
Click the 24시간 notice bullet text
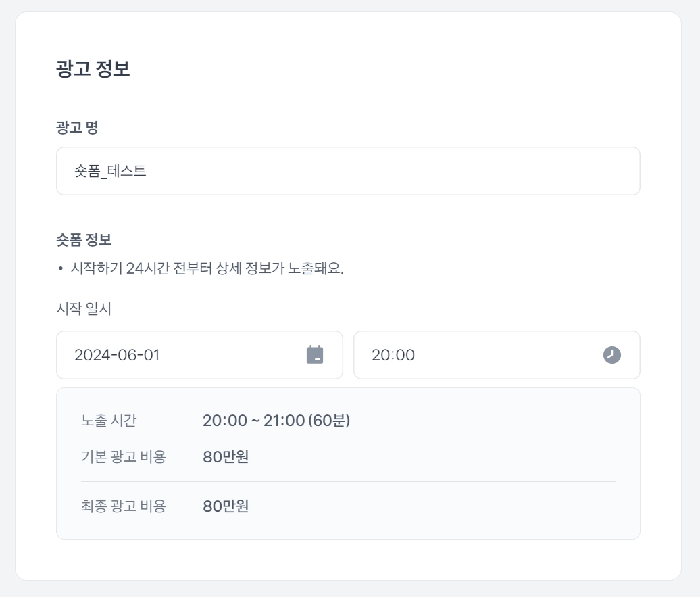click(x=207, y=268)
